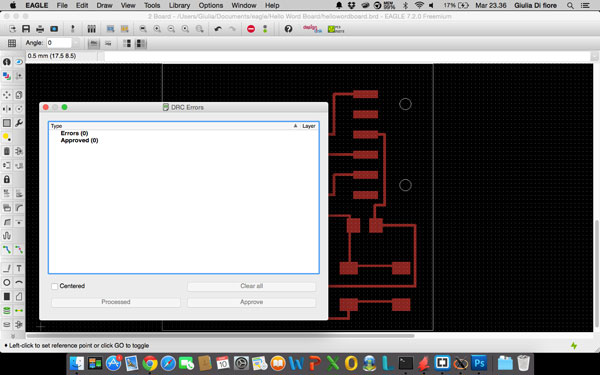The width and height of the screenshot is (600, 375).
Task: Select the Ripup tool icon
Action: point(19,250)
